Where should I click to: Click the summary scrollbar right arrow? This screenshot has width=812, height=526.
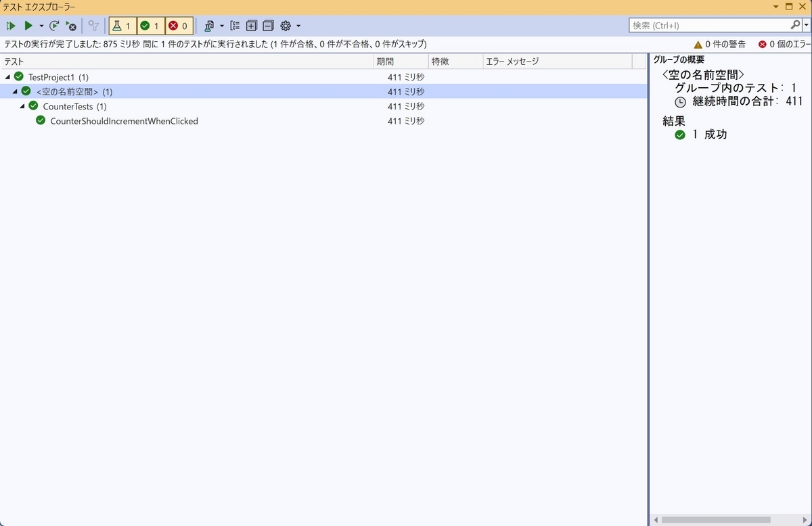point(805,520)
